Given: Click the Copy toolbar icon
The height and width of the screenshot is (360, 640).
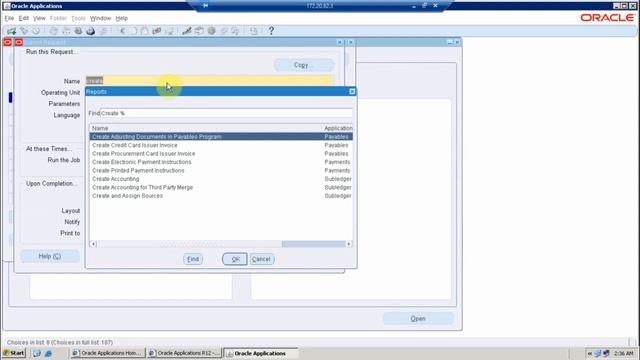Looking at the screenshot, I should click(x=133, y=31).
